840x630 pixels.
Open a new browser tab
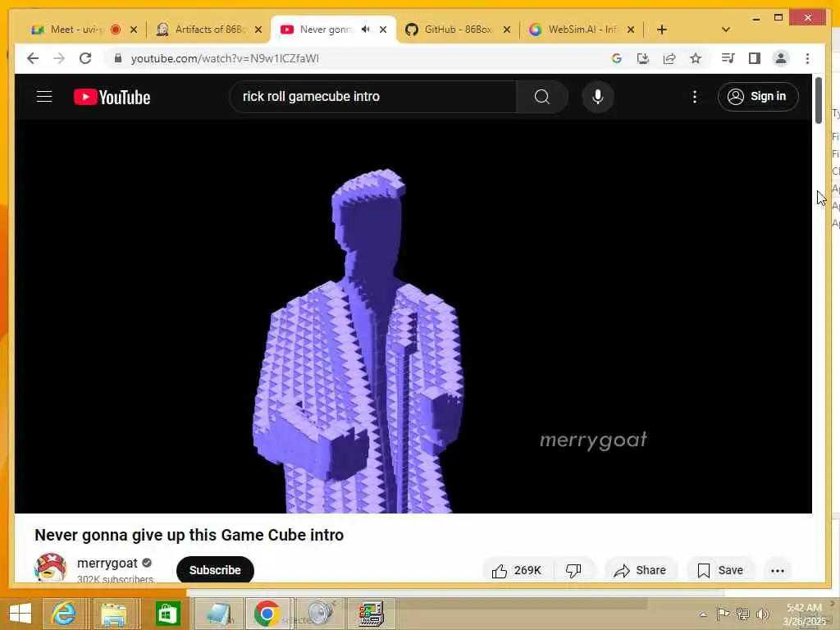tap(662, 30)
